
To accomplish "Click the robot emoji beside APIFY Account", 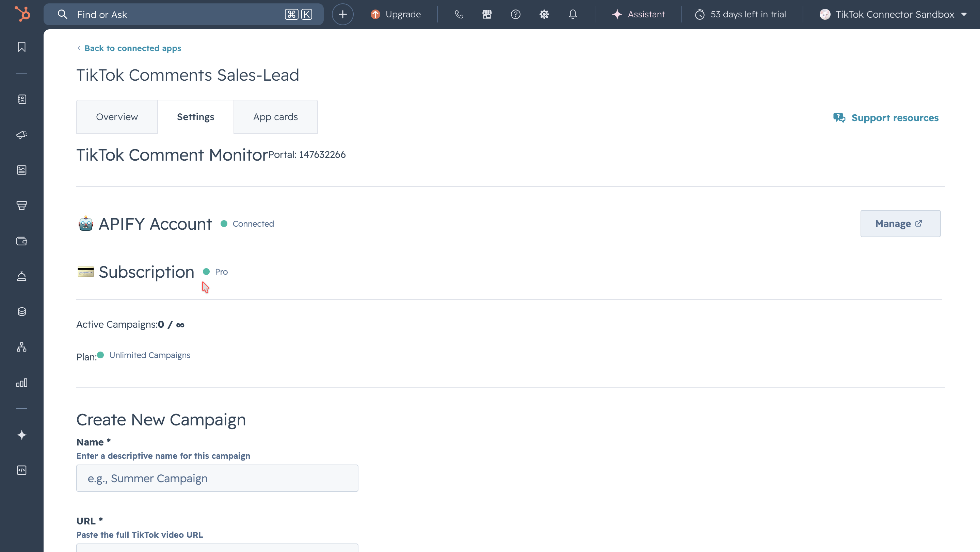I will coord(85,224).
